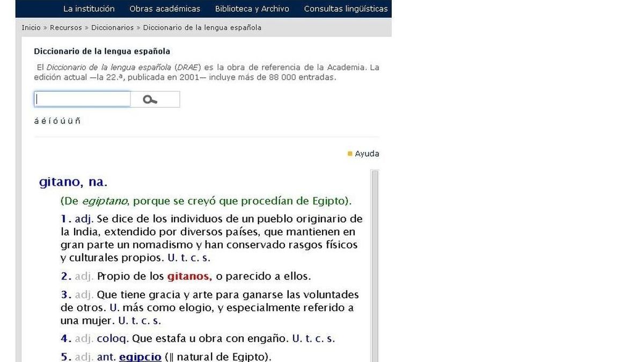Click the U. t. c. s. note in definition 4
The image size is (644, 362).
313,339
